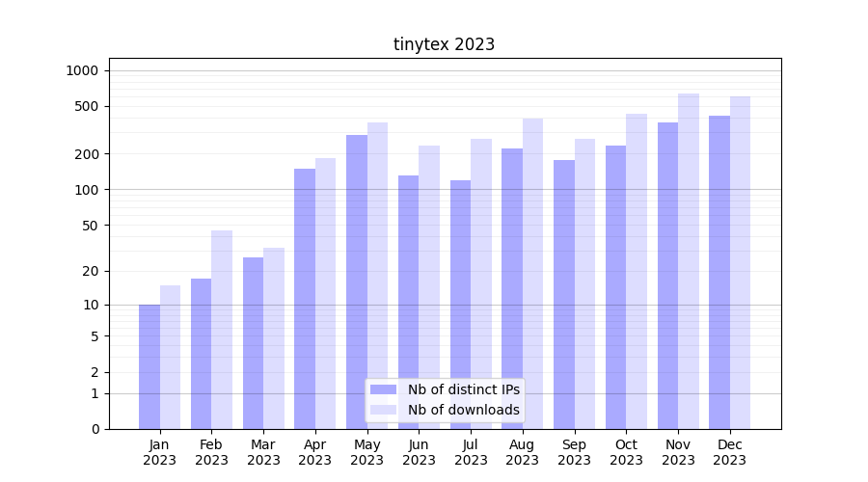
Task: Select the 0 y-axis tick label
Action: point(95,429)
